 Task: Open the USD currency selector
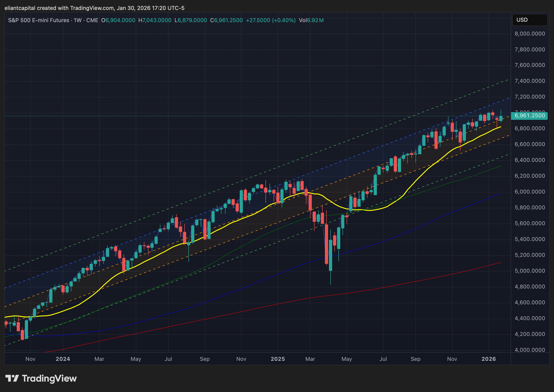point(529,20)
